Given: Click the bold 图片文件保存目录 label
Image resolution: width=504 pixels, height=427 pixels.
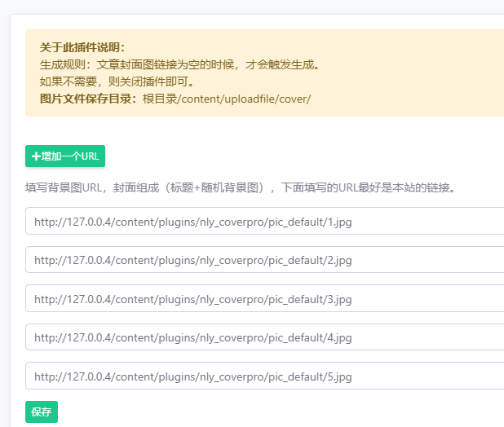Looking at the screenshot, I should pyautogui.click(x=90, y=99).
